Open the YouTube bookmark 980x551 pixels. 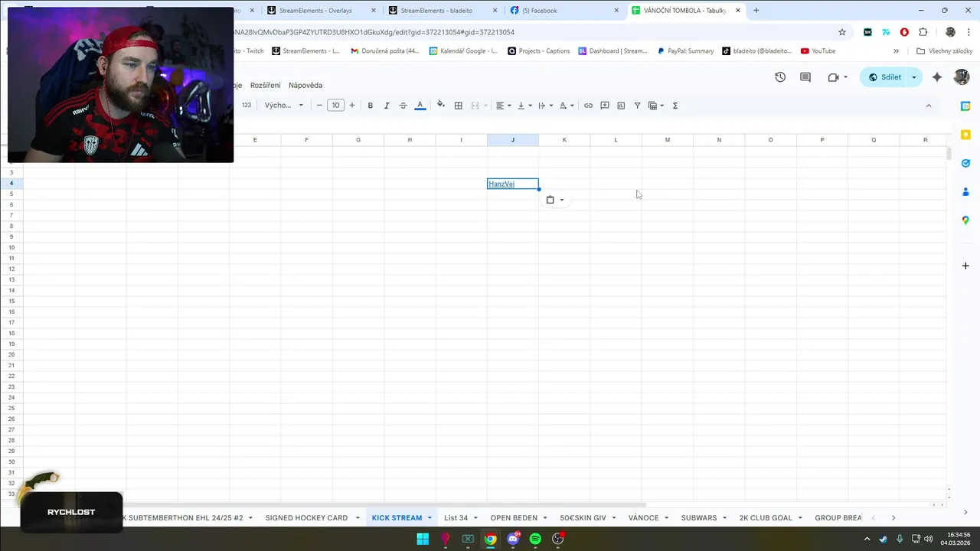pyautogui.click(x=818, y=51)
